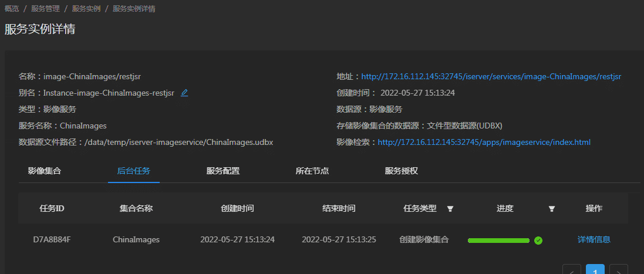Screen dimensions: 644x274
Task: Select the ChinaImages collection name cell
Action: pos(136,239)
